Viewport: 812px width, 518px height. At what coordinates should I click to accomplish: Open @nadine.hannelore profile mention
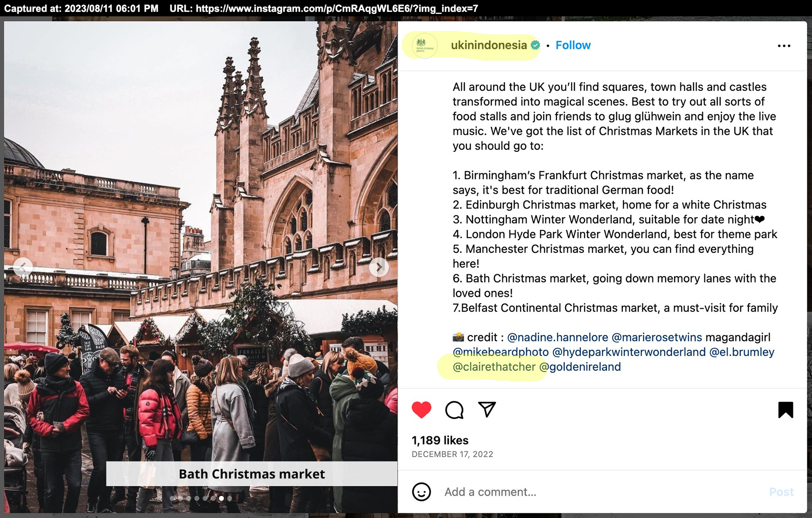click(557, 337)
